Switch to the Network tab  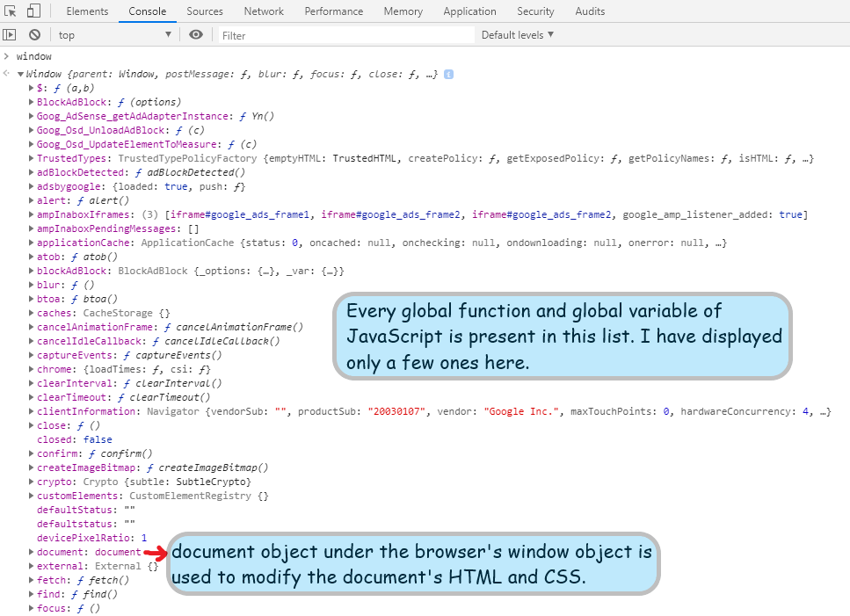[x=263, y=11]
